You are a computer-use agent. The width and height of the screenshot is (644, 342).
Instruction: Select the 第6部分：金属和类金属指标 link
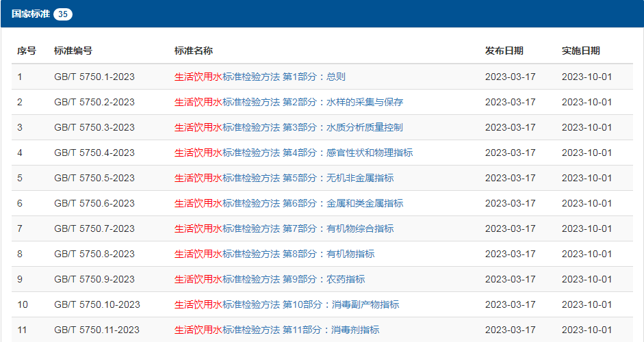coord(289,203)
